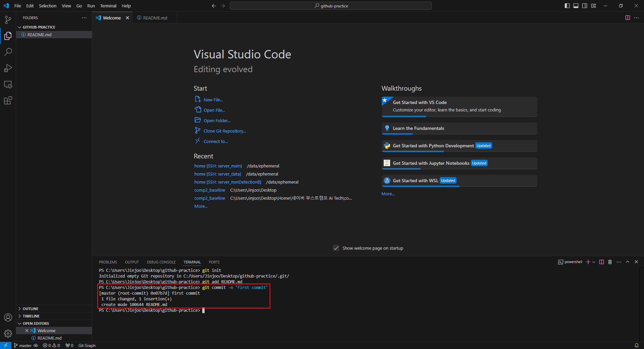The image size is (644, 349).
Task: Switch to the Problems panel tab
Action: pos(108,262)
